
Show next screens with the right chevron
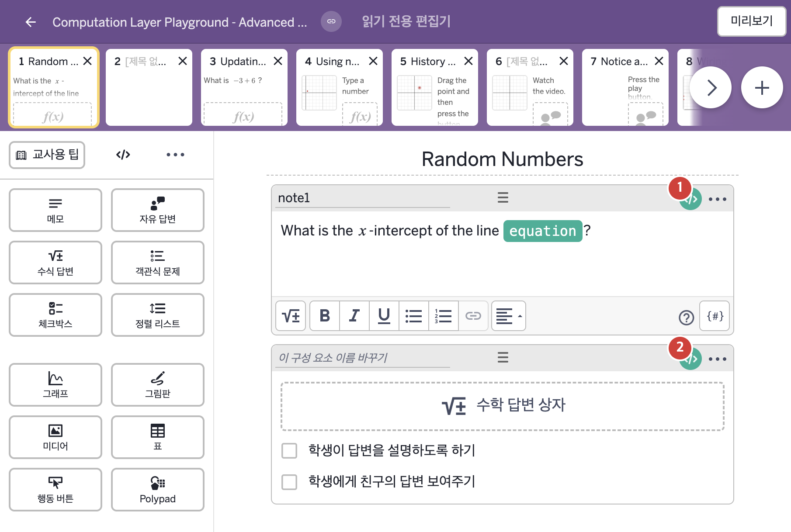point(711,87)
